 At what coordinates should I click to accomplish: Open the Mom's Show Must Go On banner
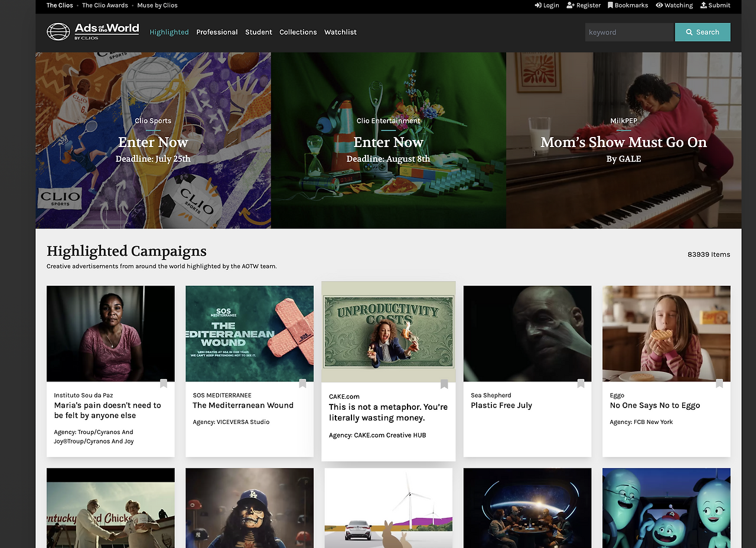pos(624,141)
